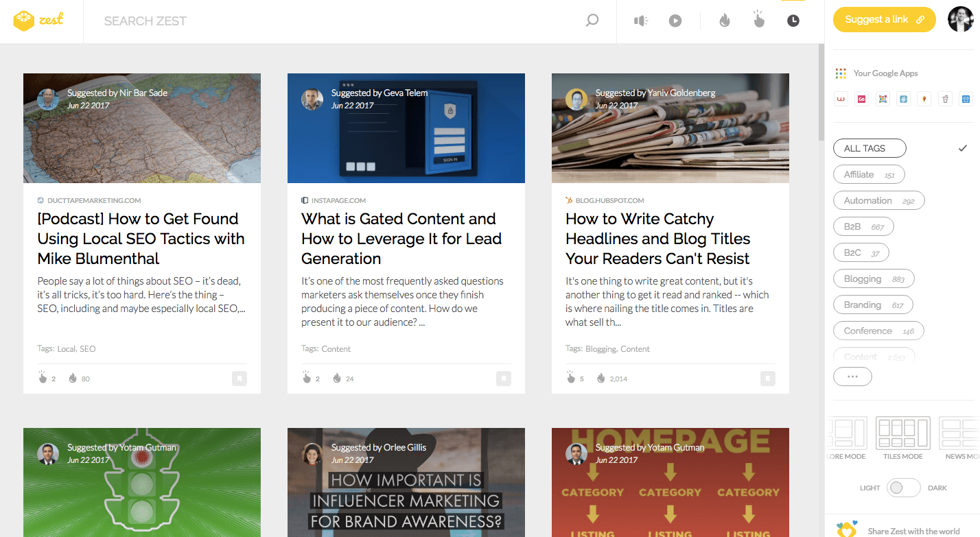Viewport: 980px width, 537px height.
Task: Click the ice cream cone shortcut icon
Action: coord(924,99)
